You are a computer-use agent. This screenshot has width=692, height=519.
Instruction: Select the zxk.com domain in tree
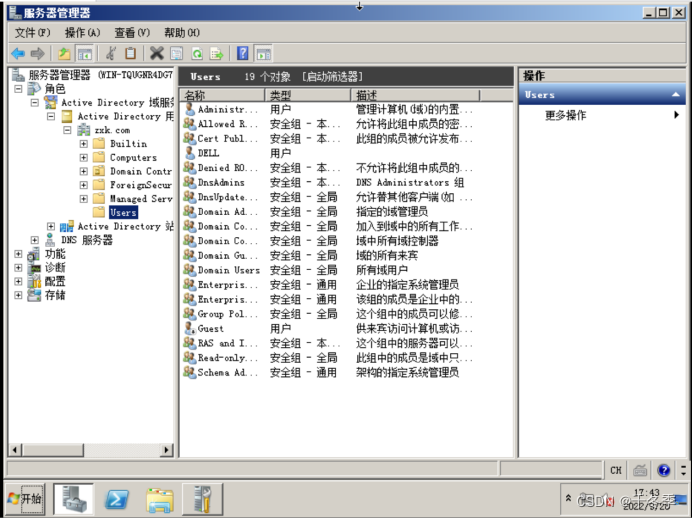click(112, 130)
